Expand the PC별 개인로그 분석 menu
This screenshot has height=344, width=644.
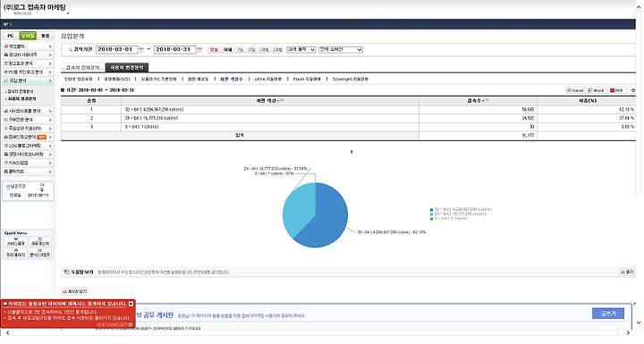(28, 72)
